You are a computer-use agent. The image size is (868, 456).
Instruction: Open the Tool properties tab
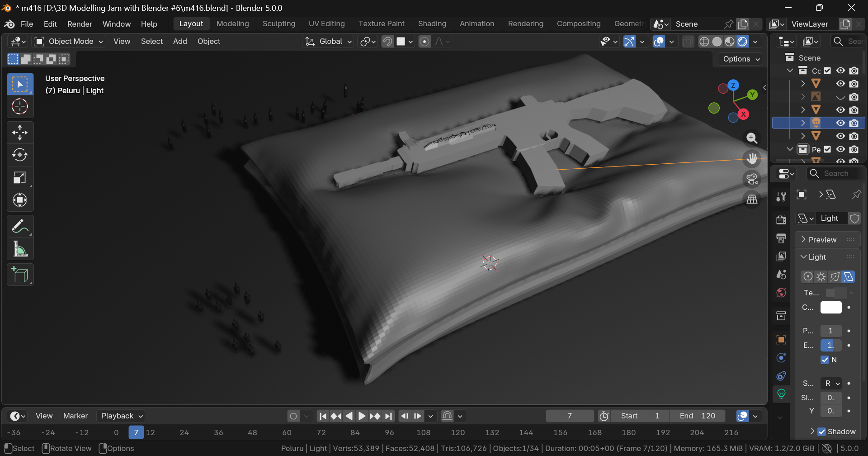point(781,196)
